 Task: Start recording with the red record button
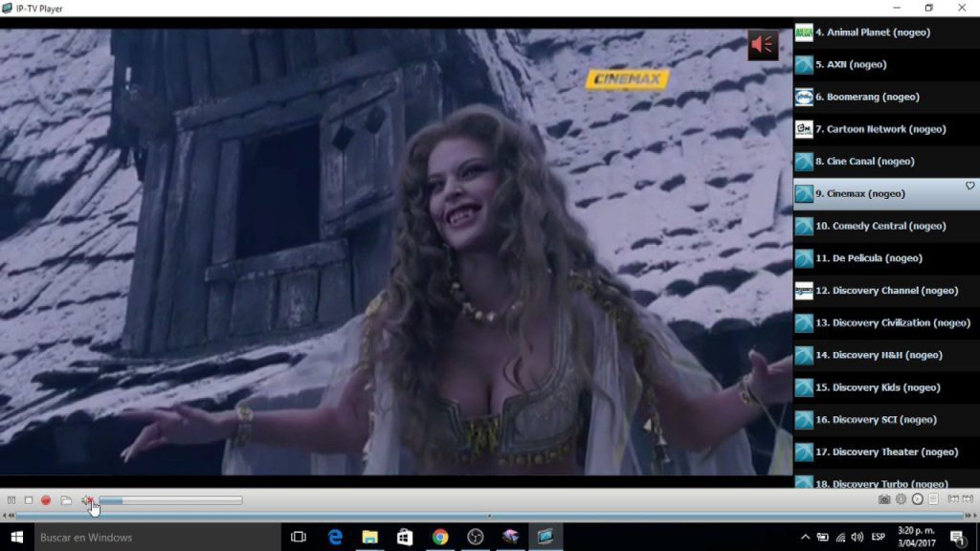(x=45, y=499)
